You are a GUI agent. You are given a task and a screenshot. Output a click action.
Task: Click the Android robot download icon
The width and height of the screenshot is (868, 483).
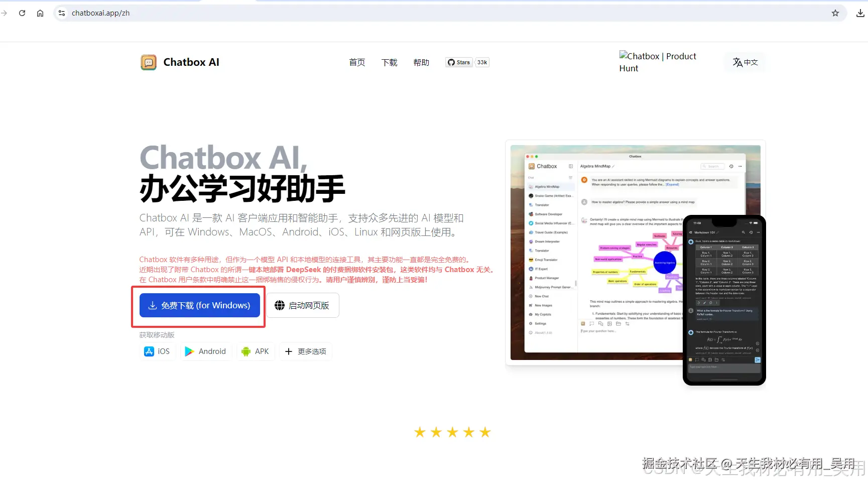point(190,351)
